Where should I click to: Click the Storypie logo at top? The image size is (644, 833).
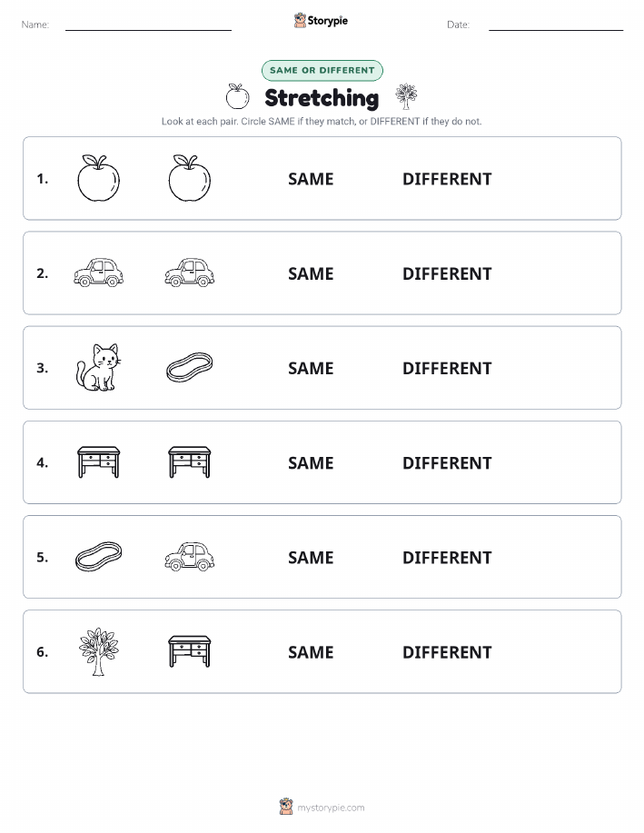pos(321,21)
